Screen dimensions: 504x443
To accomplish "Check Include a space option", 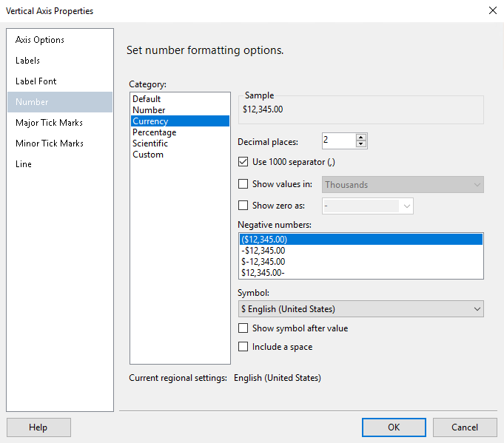I will (243, 347).
